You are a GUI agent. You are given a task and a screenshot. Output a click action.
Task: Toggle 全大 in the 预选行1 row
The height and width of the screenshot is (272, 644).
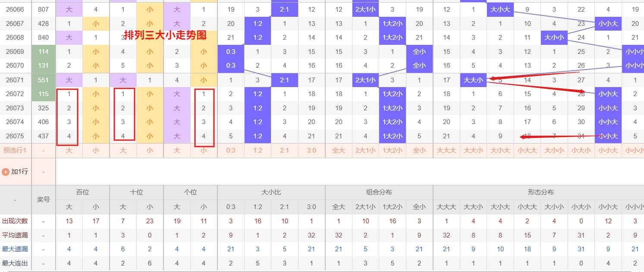pos(339,150)
